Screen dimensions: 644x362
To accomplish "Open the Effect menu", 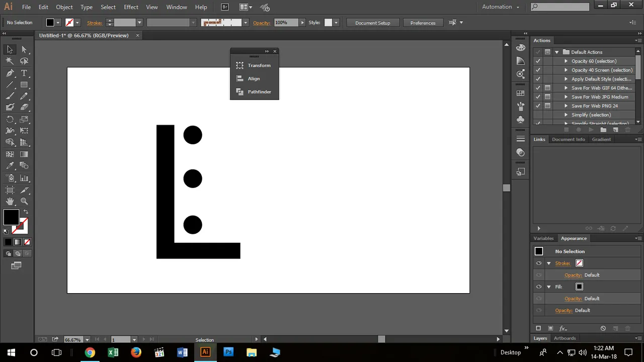I will click(131, 7).
